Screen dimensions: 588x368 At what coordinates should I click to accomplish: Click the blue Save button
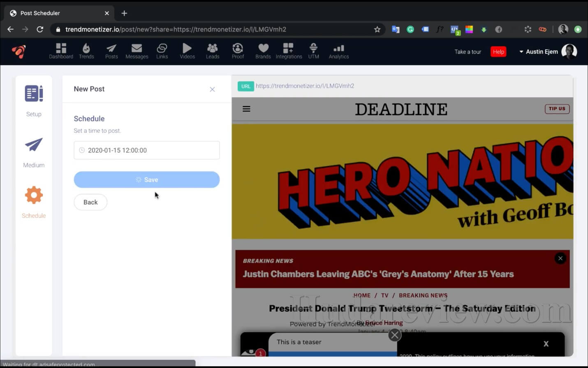(147, 180)
